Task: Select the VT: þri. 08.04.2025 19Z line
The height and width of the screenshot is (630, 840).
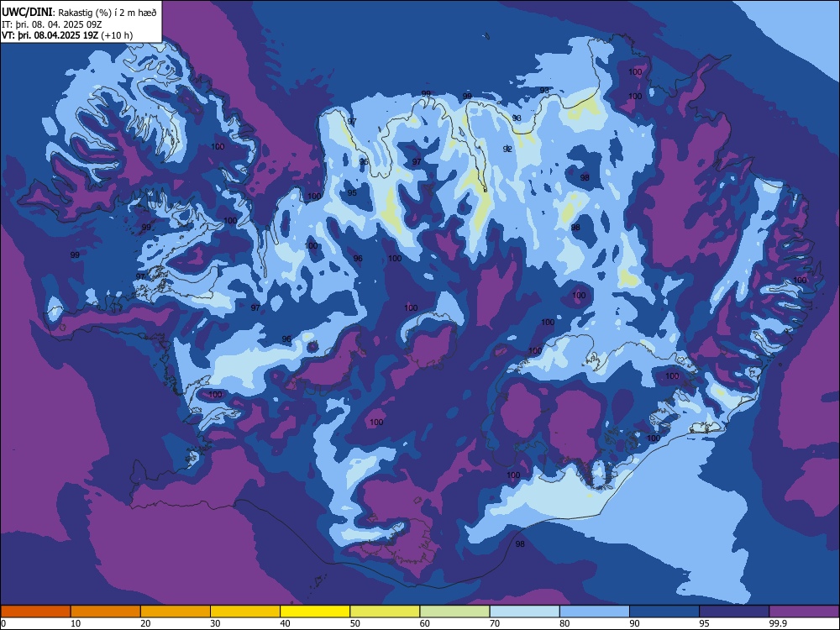Action: tap(50, 35)
